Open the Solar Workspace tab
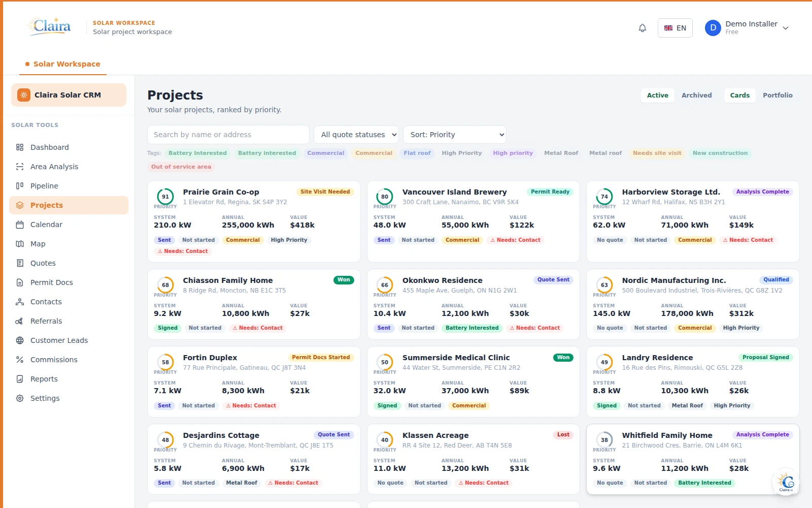 (63, 64)
